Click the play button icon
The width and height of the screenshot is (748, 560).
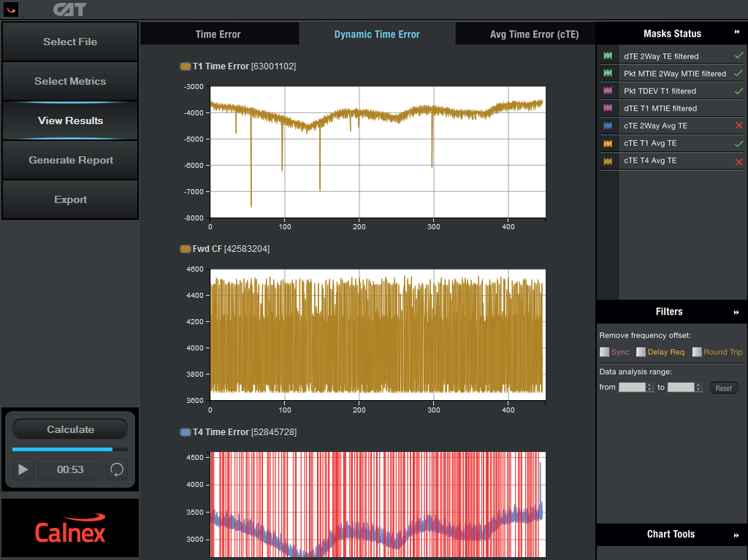(x=23, y=469)
